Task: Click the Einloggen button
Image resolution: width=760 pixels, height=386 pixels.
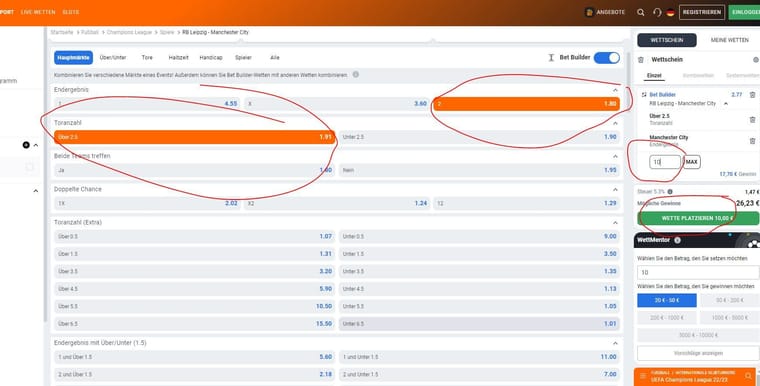Action: point(744,12)
